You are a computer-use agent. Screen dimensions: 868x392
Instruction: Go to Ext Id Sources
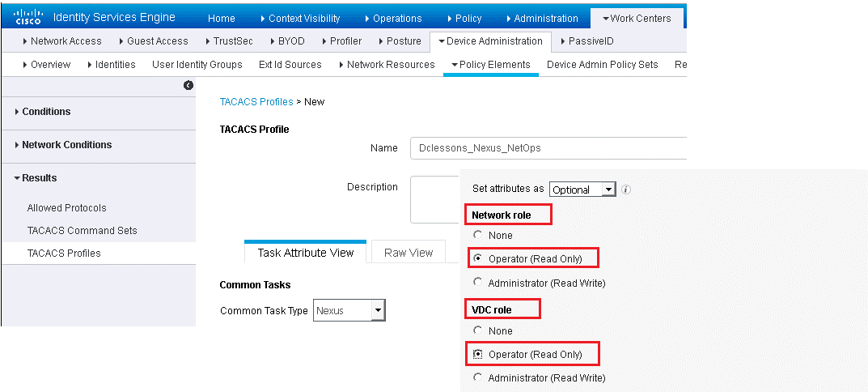point(290,64)
